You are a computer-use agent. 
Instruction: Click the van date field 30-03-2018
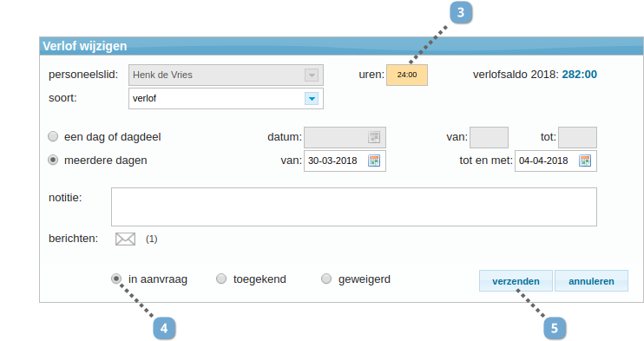click(345, 161)
